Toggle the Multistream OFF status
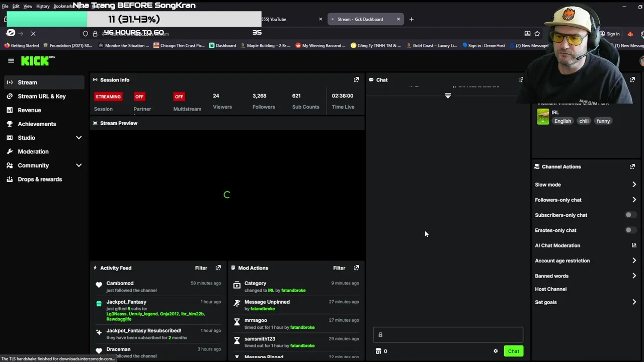Screen dimensions: 644x362 pyautogui.click(x=179, y=97)
